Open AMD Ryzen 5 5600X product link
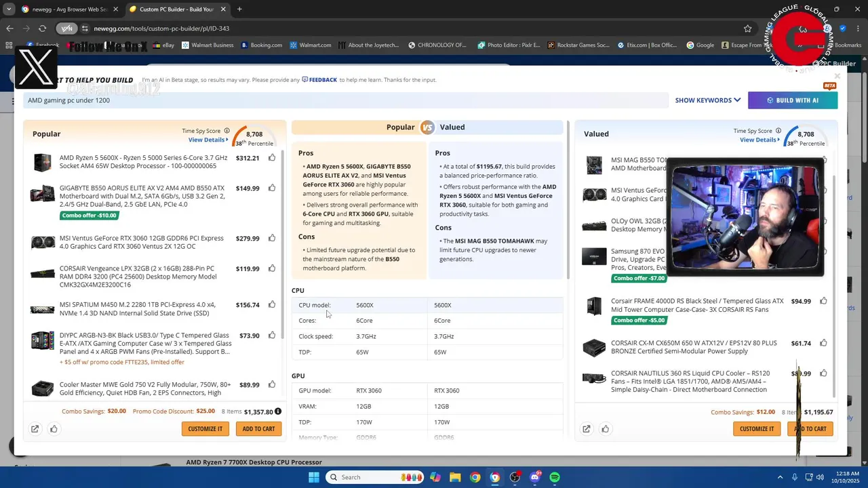The width and height of the screenshot is (868, 488). coord(143,162)
